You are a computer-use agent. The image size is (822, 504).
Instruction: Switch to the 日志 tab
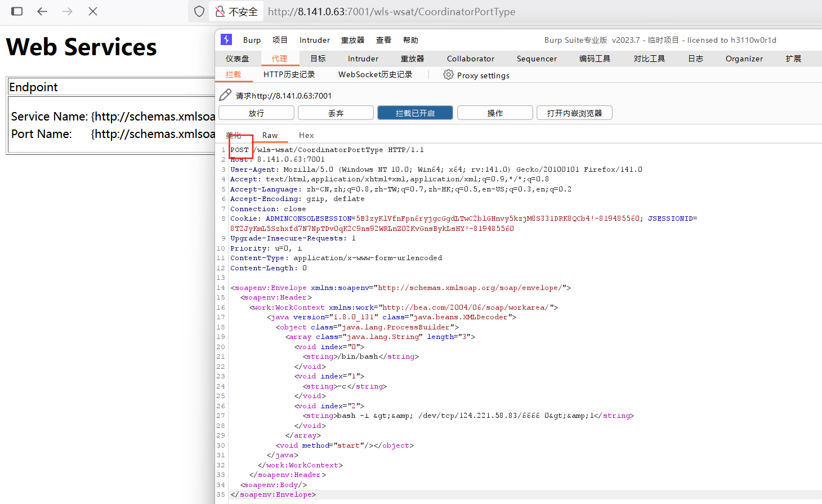click(x=695, y=59)
